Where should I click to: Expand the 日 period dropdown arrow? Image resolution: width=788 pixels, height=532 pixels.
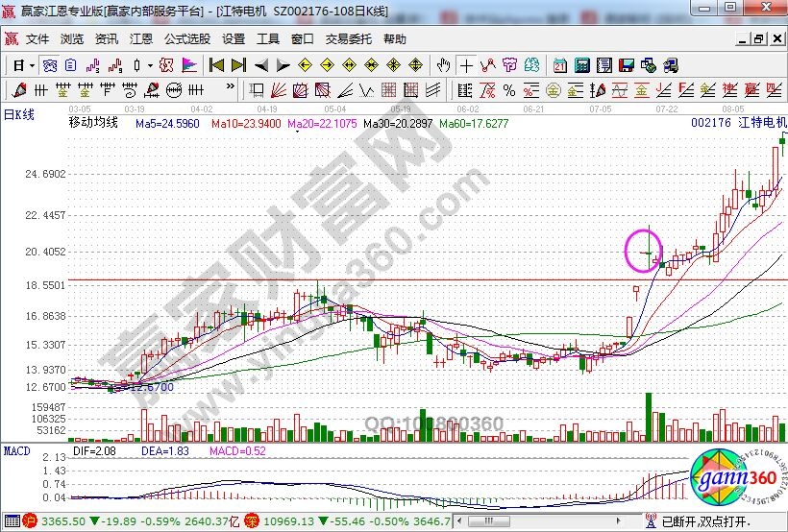point(32,65)
